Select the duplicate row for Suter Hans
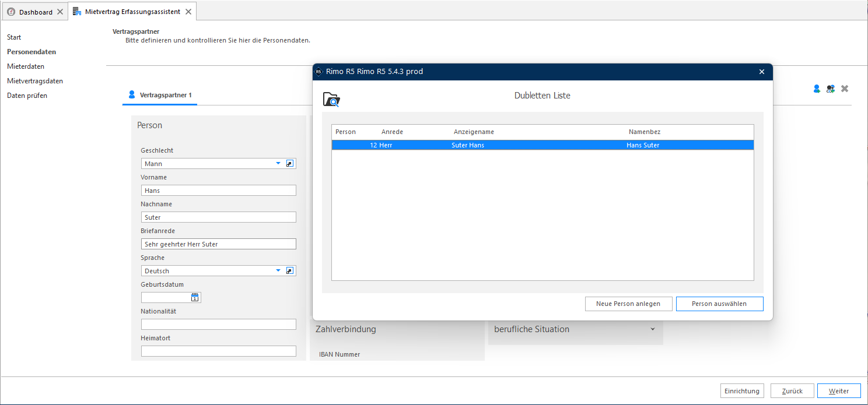This screenshot has width=868, height=405. tap(542, 145)
